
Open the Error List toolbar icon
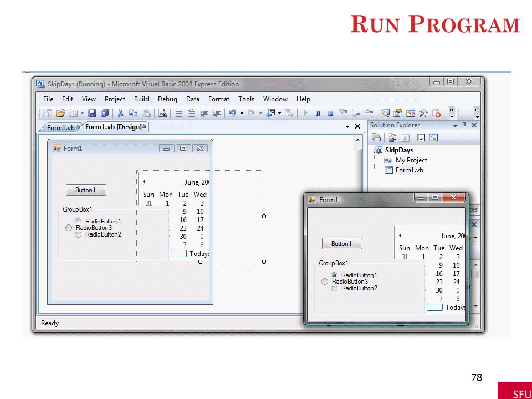point(436,113)
